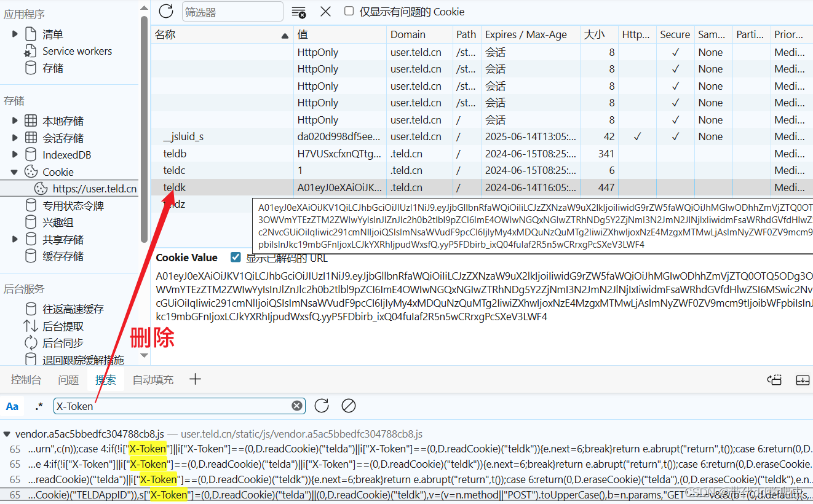Click the 本地存储 grid icon
This screenshot has width=813, height=504.
tap(31, 121)
